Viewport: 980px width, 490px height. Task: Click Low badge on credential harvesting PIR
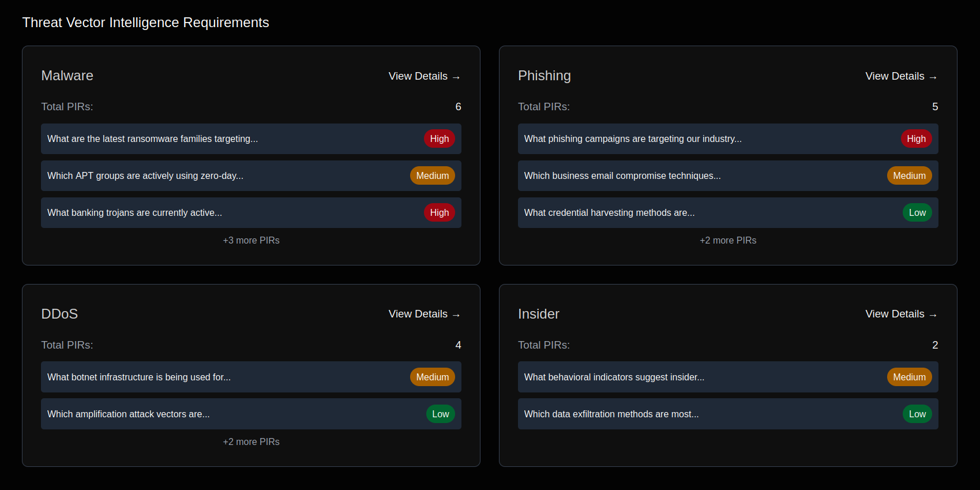pos(917,213)
